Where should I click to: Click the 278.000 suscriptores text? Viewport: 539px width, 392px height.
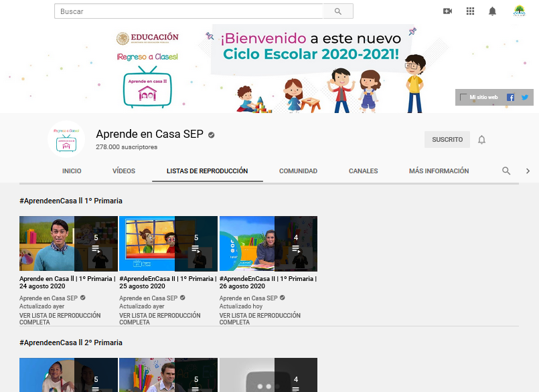click(127, 147)
